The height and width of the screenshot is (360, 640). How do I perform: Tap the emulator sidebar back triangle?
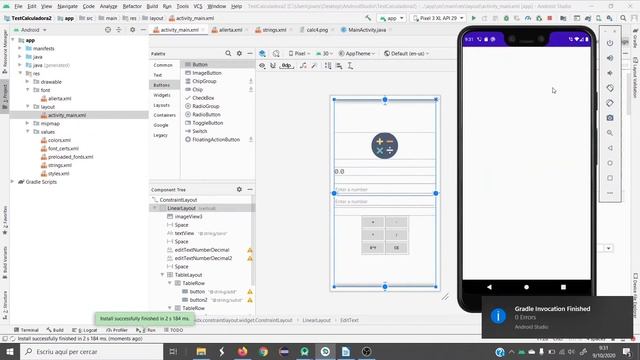610,148
